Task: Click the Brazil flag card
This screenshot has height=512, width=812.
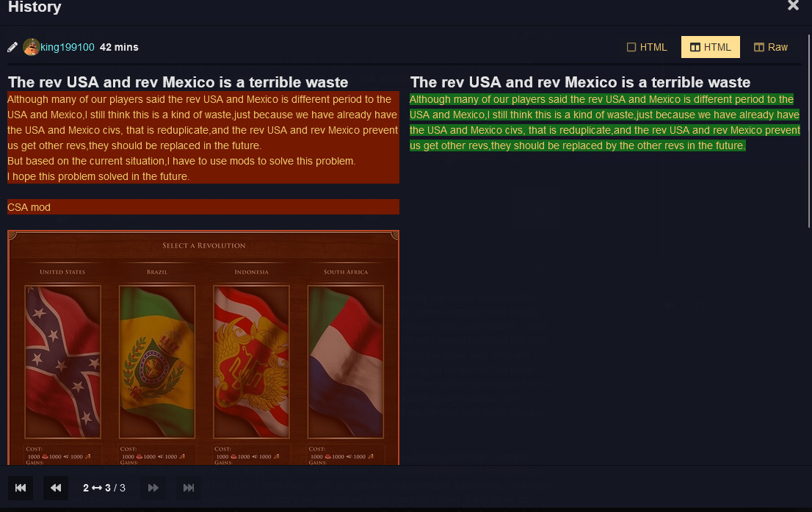Action: tap(157, 361)
